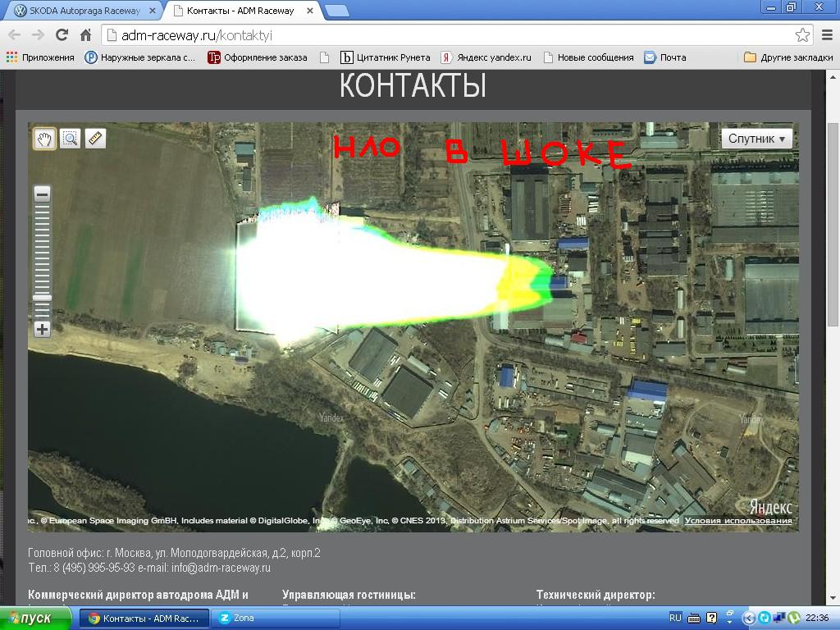Image resolution: width=840 pixels, height=630 pixels.
Task: Expand hidden tray icons with the arrow
Action: pos(747,619)
